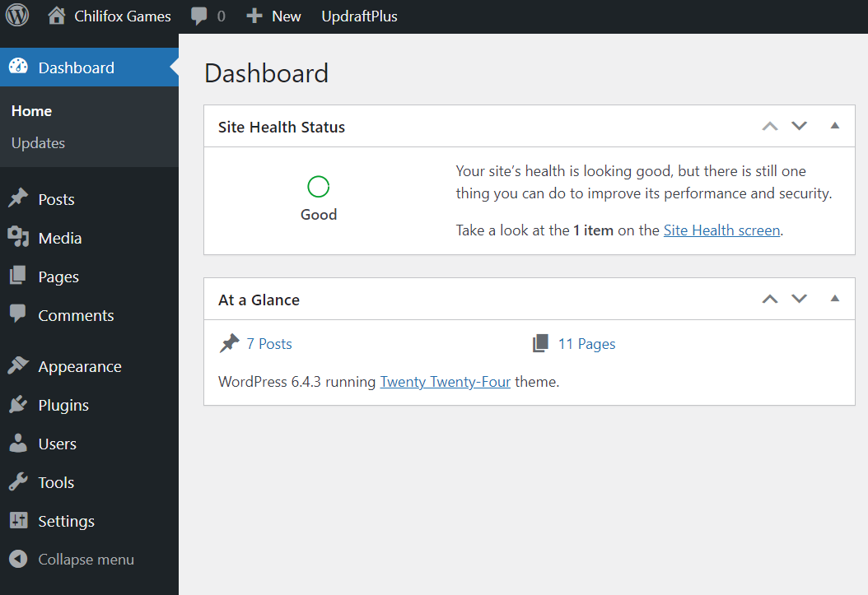Viewport: 868px width, 595px height.
Task: Open the New content menu
Action: (273, 16)
